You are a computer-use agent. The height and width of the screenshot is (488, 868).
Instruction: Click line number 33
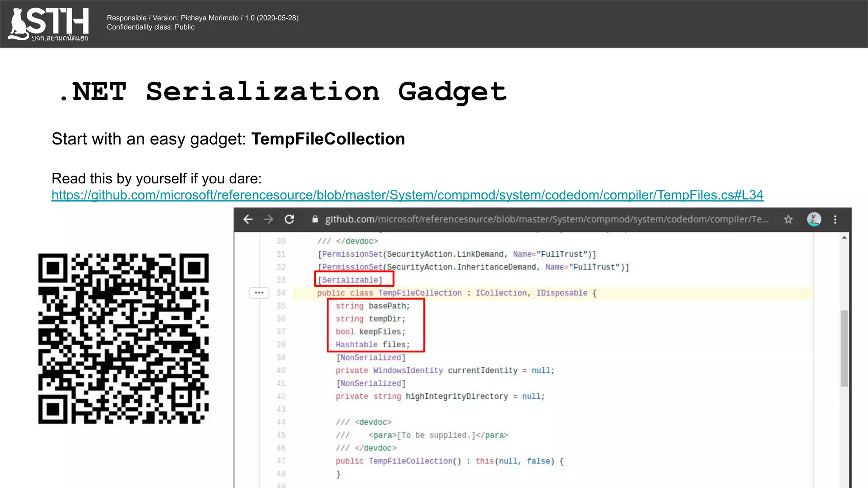tap(281, 280)
